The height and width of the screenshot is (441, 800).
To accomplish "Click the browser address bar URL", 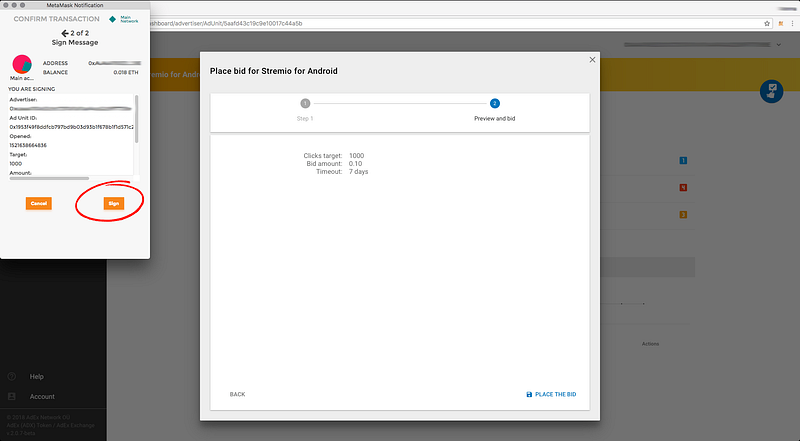I will coord(227,23).
